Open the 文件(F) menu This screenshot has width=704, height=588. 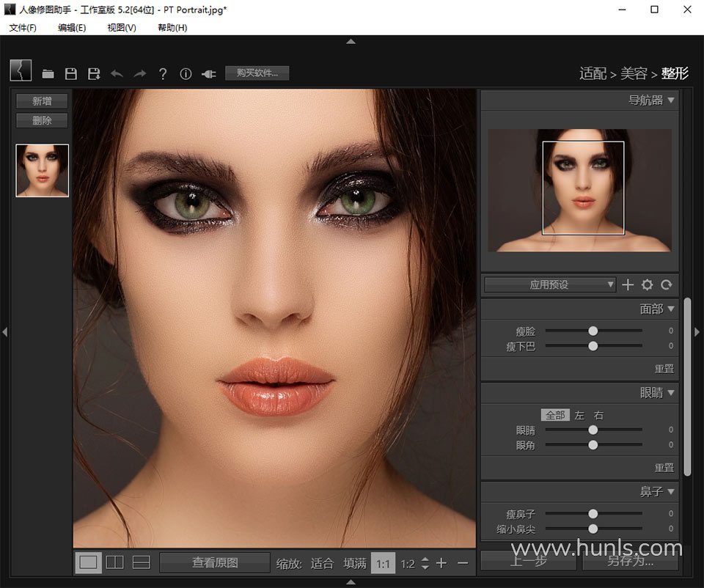point(23,28)
